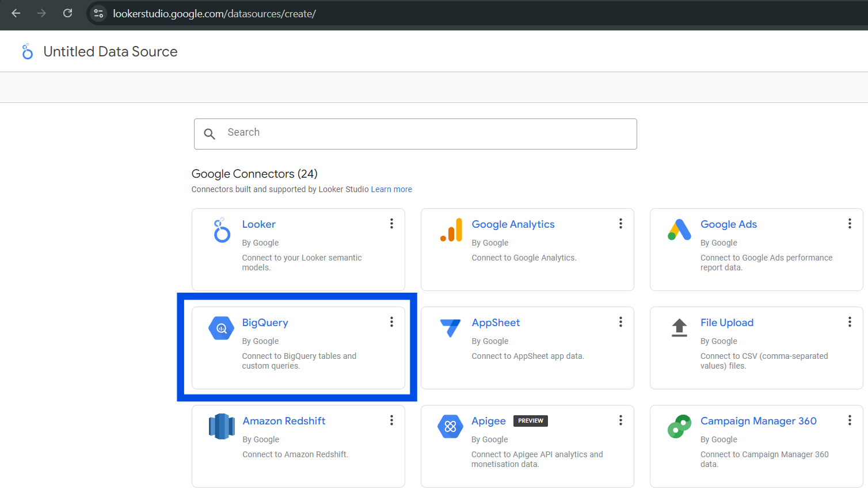Screen dimensions: 868x490
Task: Choose the BigQuery connector title
Action: click(265, 323)
